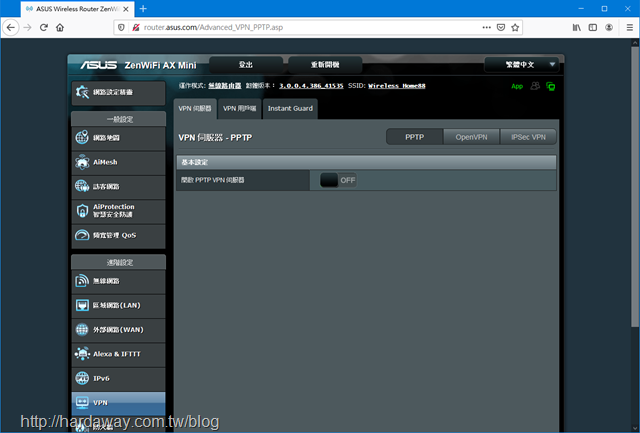Open IPv6 sidebar item
Image resolution: width=640 pixels, height=433 pixels.
click(118, 378)
